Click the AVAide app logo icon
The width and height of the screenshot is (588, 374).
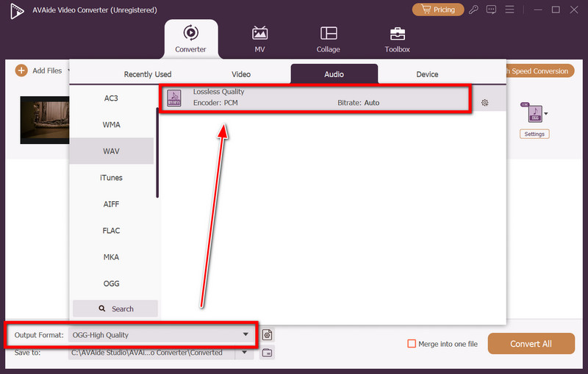click(17, 10)
